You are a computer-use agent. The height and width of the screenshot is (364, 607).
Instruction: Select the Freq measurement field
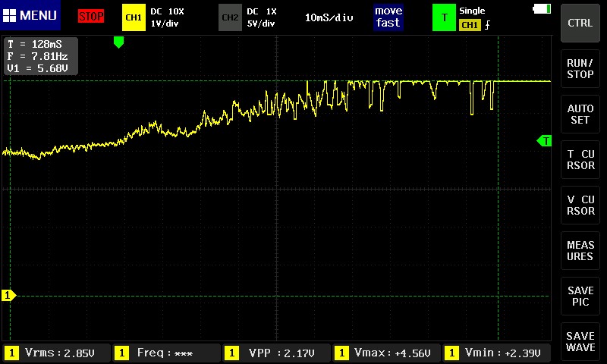[167, 353]
